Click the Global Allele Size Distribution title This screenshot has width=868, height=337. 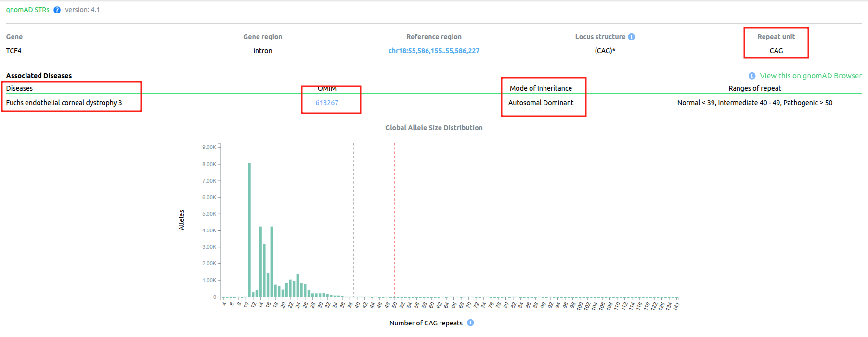click(x=433, y=128)
